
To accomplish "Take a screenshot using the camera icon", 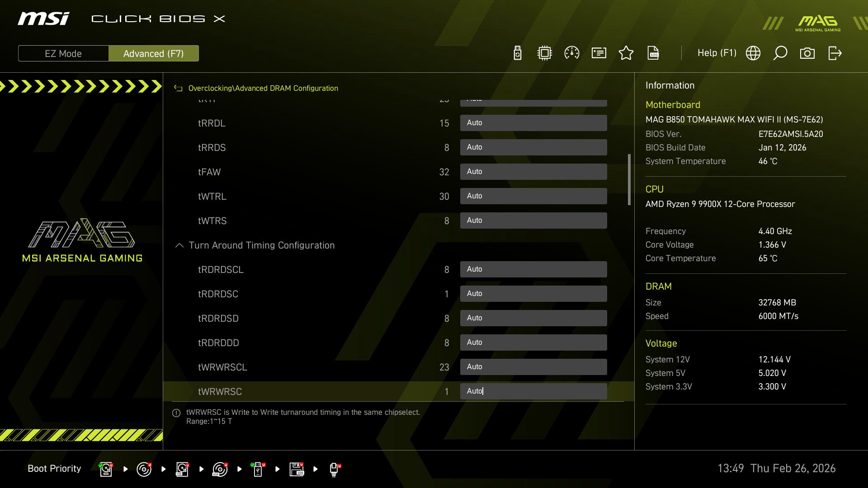I will point(808,53).
